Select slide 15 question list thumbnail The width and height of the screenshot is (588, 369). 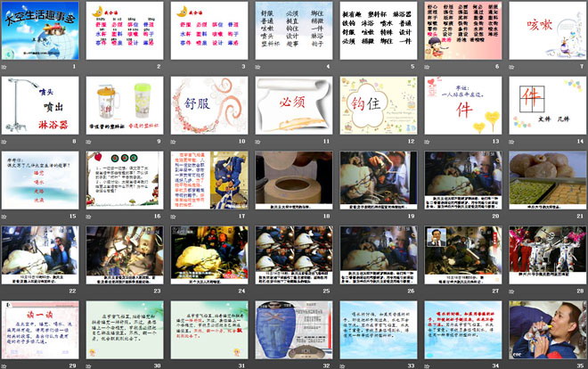tap(40, 180)
